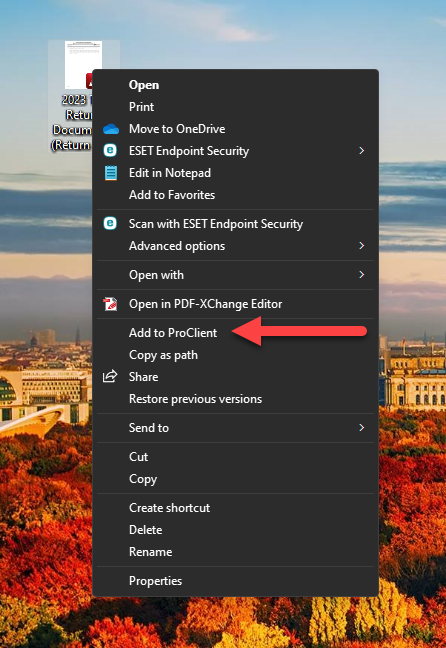This screenshot has height=648, width=446.
Task: Choose Open in PDF-XChange Editor
Action: (x=235, y=304)
